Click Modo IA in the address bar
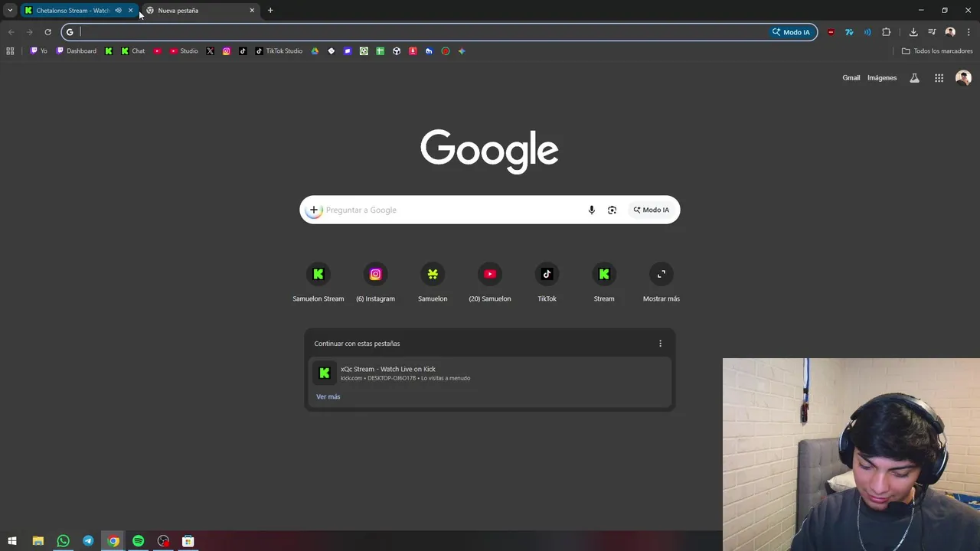980x551 pixels. point(791,32)
